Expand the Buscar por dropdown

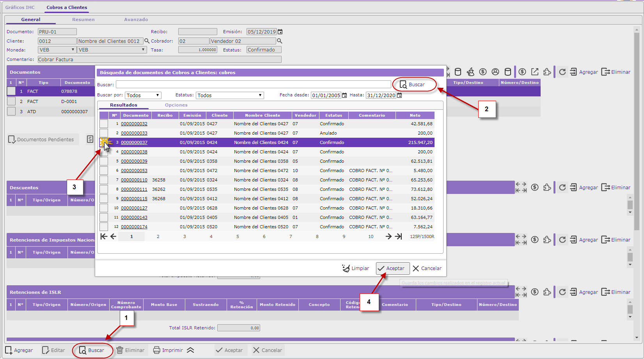click(143, 95)
